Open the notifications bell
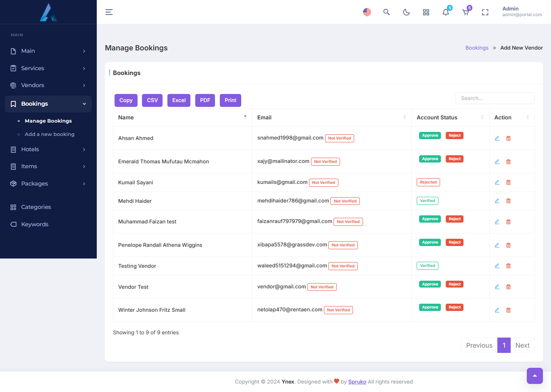 (446, 12)
